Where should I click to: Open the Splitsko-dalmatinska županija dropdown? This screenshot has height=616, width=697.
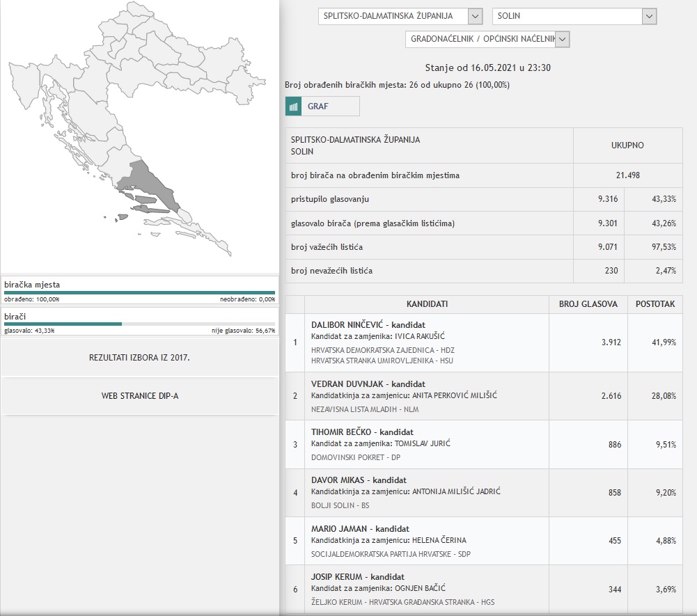(475, 17)
